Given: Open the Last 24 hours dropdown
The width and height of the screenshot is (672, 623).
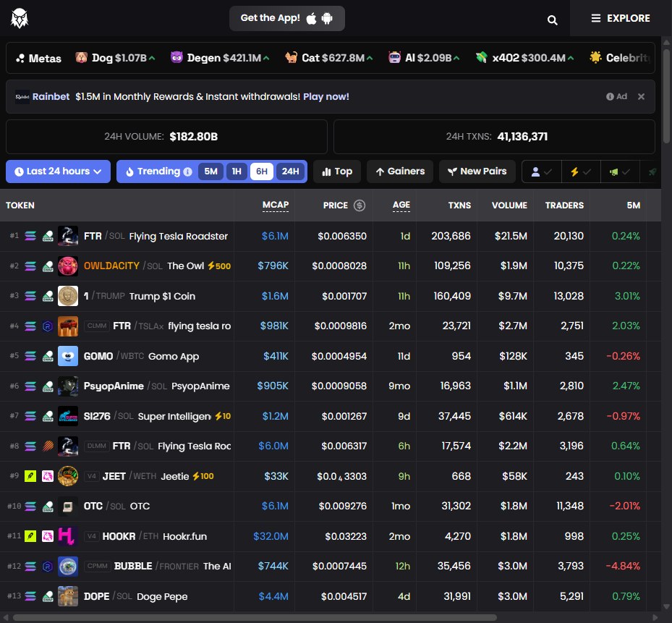Looking at the screenshot, I should click(59, 171).
